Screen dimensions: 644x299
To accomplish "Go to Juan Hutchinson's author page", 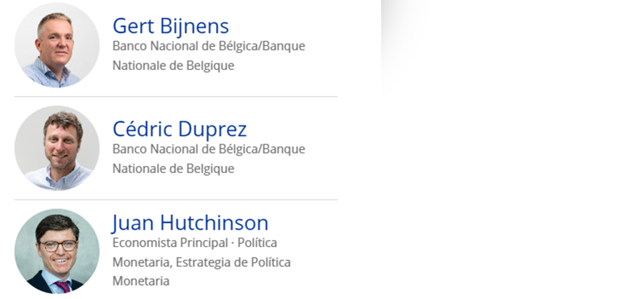I will [x=190, y=223].
